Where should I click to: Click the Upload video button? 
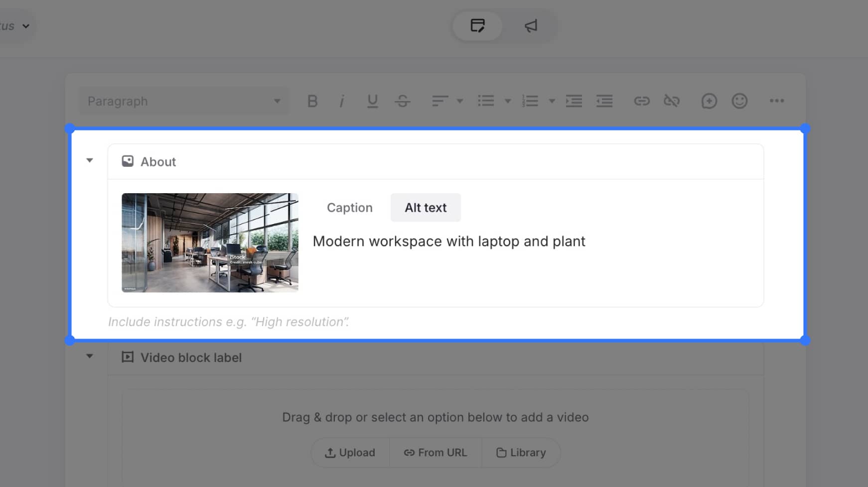pos(350,453)
